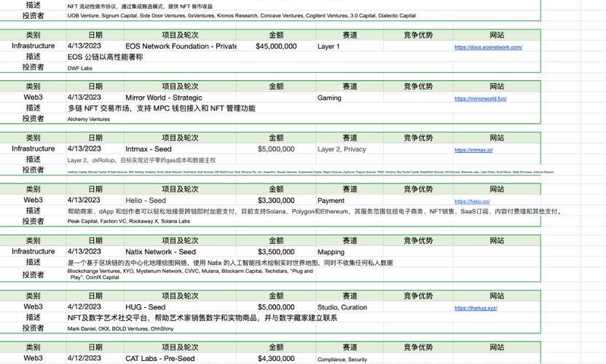Select the HUG - Seed project cell
The height and width of the screenshot is (364, 606).
(x=145, y=307)
